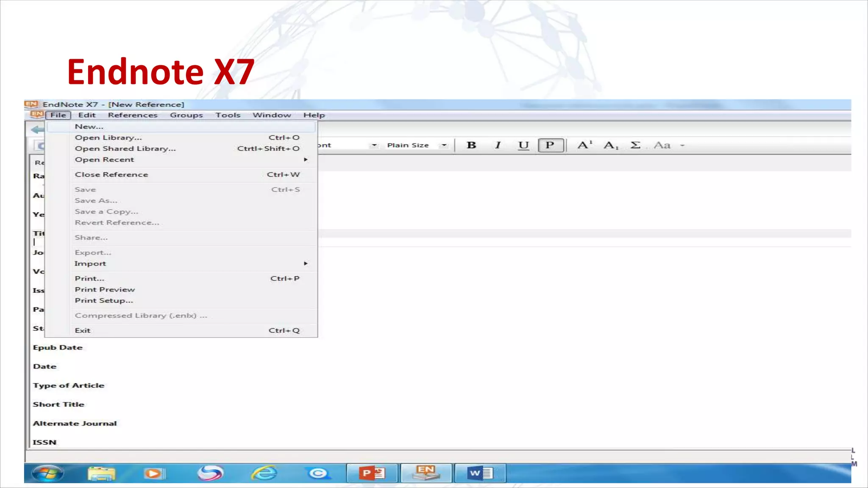Open the Tools menu
The width and height of the screenshot is (868, 488).
[228, 115]
